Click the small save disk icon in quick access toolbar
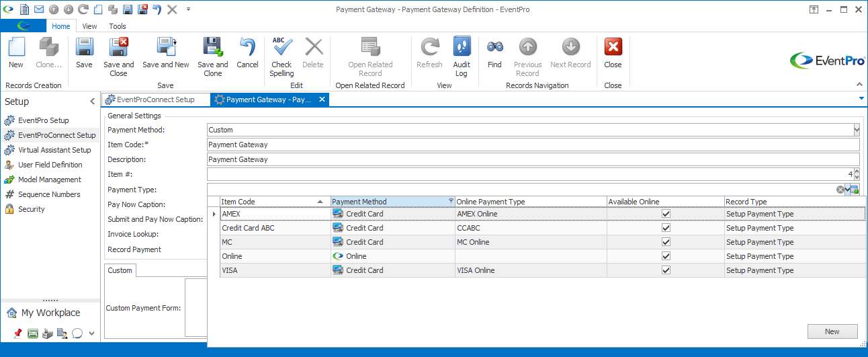 128,9
